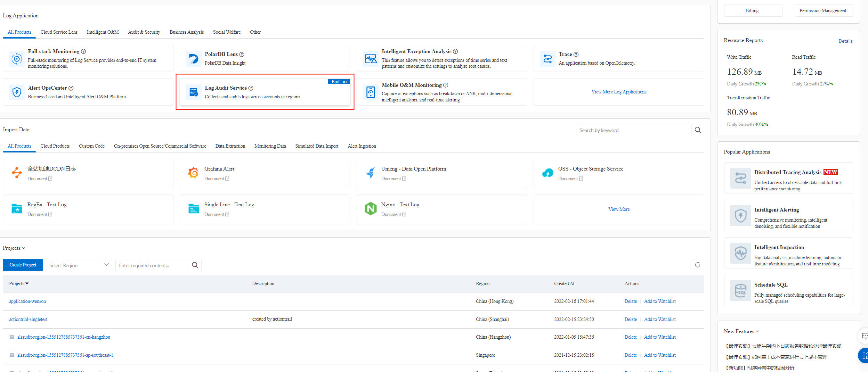Screen dimensions: 868x372
Task: Click the Search by keyword field
Action: [x=633, y=130]
